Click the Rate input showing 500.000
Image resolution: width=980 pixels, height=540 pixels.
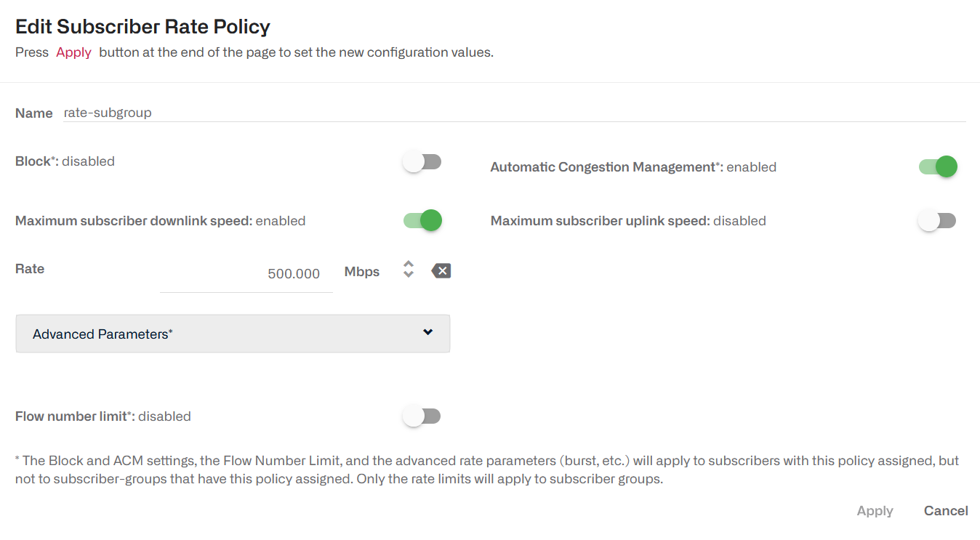click(246, 274)
